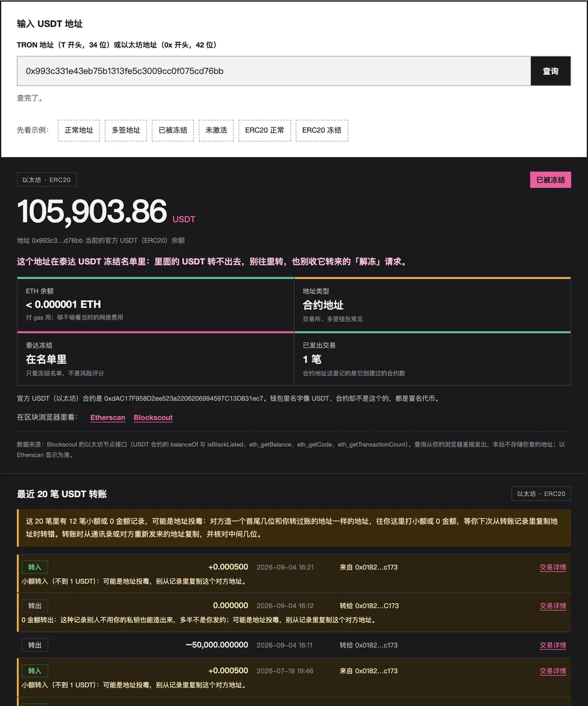The width and height of the screenshot is (588, 706).
Task: Click the 转入 tag on the 19:46 row
Action: 35,671
